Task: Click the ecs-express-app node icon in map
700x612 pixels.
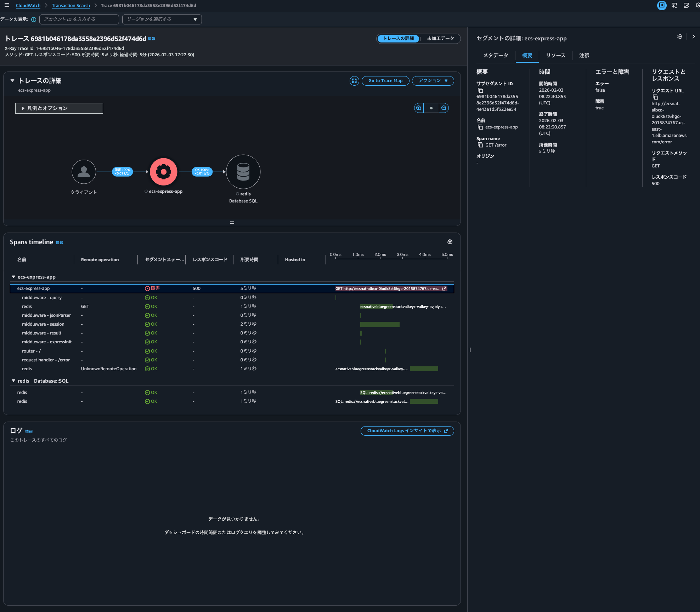Action: click(x=163, y=172)
